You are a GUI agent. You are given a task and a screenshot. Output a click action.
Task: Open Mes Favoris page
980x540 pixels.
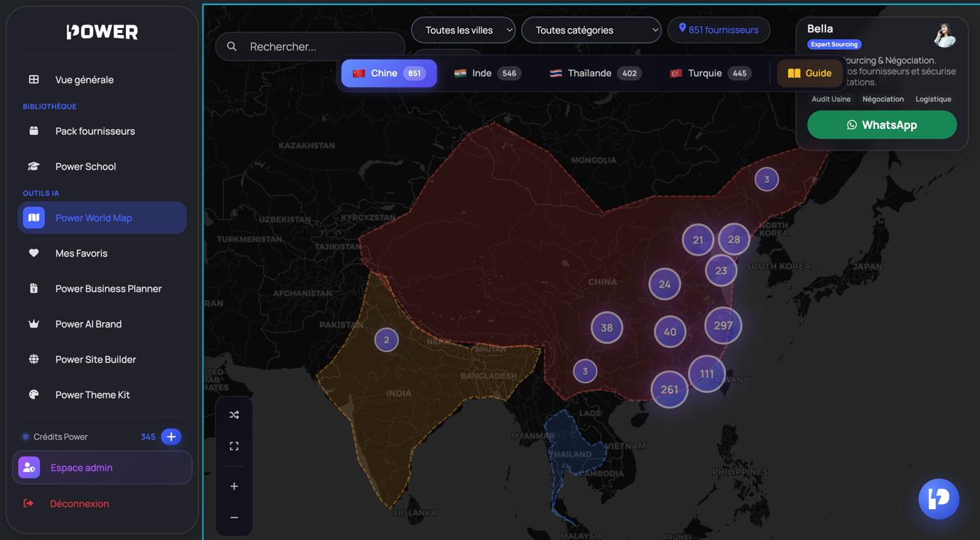[102, 253]
